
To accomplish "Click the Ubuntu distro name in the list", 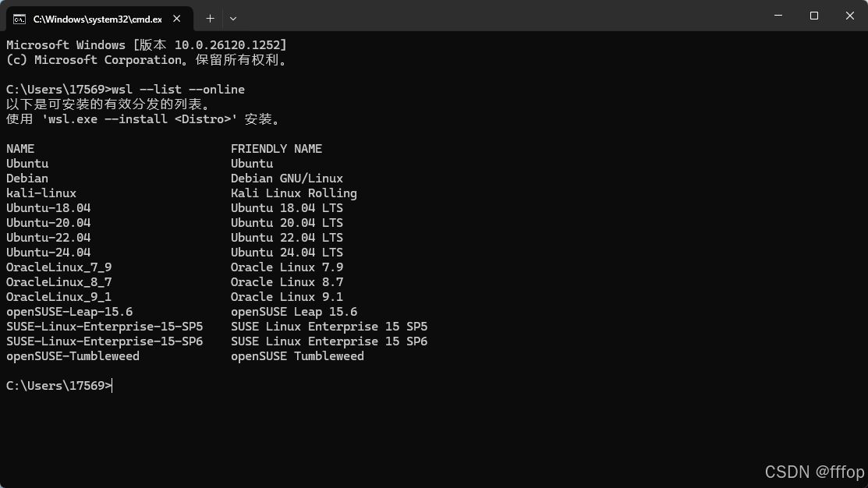I will 27,163.
